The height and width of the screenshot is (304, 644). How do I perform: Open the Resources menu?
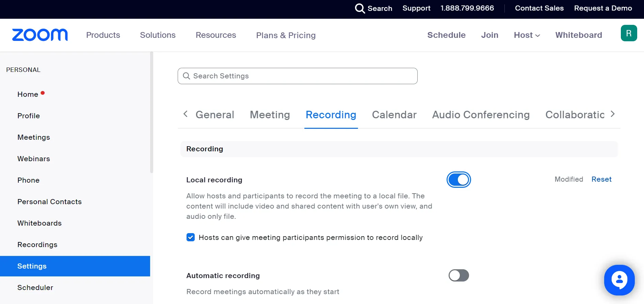pyautogui.click(x=216, y=35)
